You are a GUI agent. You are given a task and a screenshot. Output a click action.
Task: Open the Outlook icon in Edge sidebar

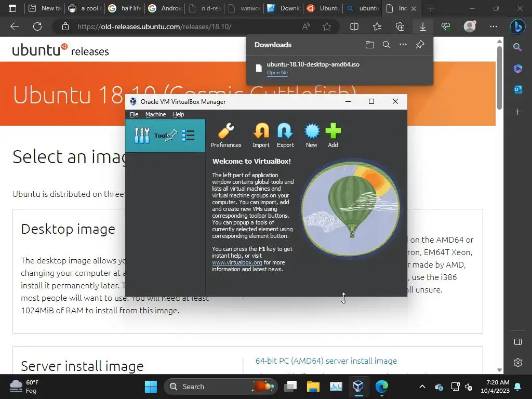[x=518, y=89]
